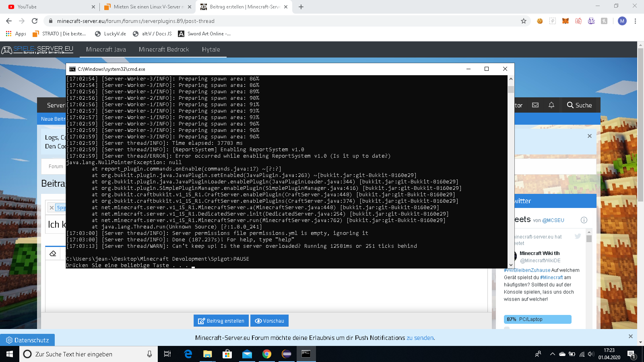Open the Suche search button

coord(580,105)
